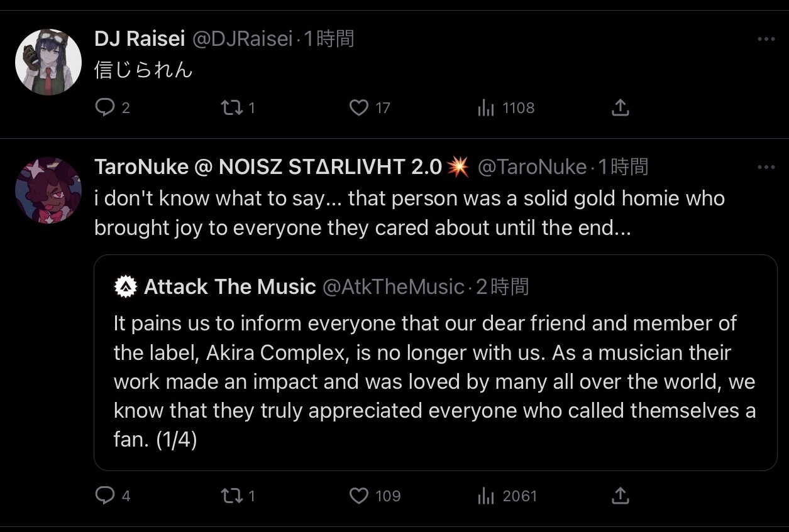Open more options for TaroNuke's tweet
Viewport: 789px width, 532px height.
(766, 167)
